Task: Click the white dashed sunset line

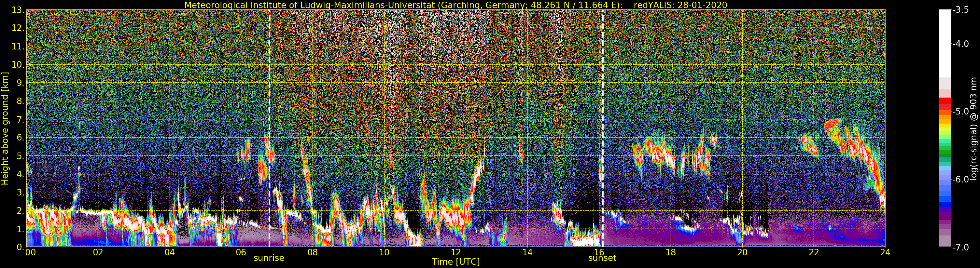Action: 603,128
